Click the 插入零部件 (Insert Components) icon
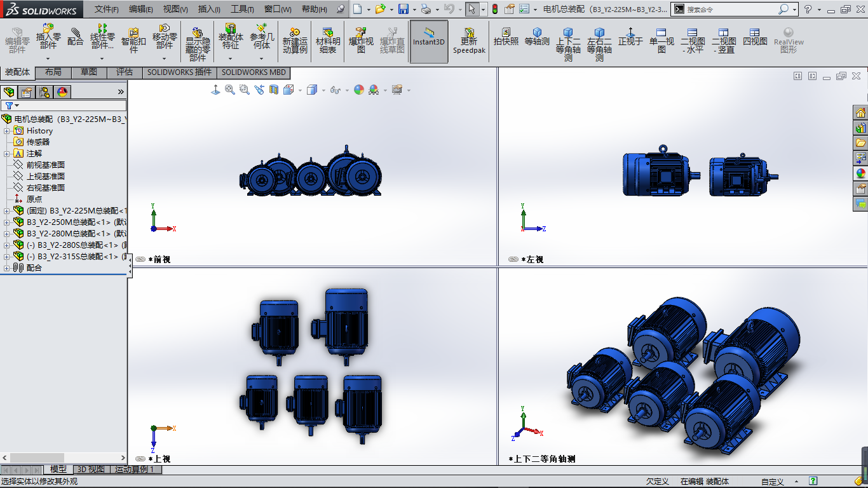 (x=48, y=29)
